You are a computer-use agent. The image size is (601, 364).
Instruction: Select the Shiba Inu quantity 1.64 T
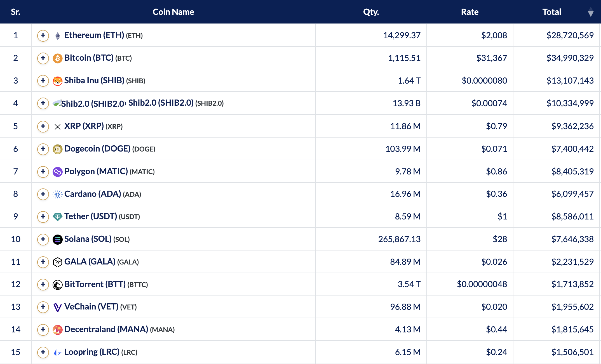(409, 81)
